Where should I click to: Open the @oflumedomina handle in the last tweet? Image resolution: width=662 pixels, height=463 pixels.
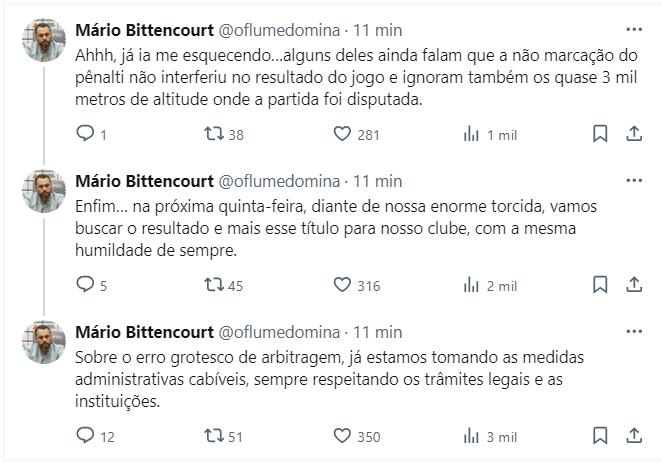[x=279, y=332]
